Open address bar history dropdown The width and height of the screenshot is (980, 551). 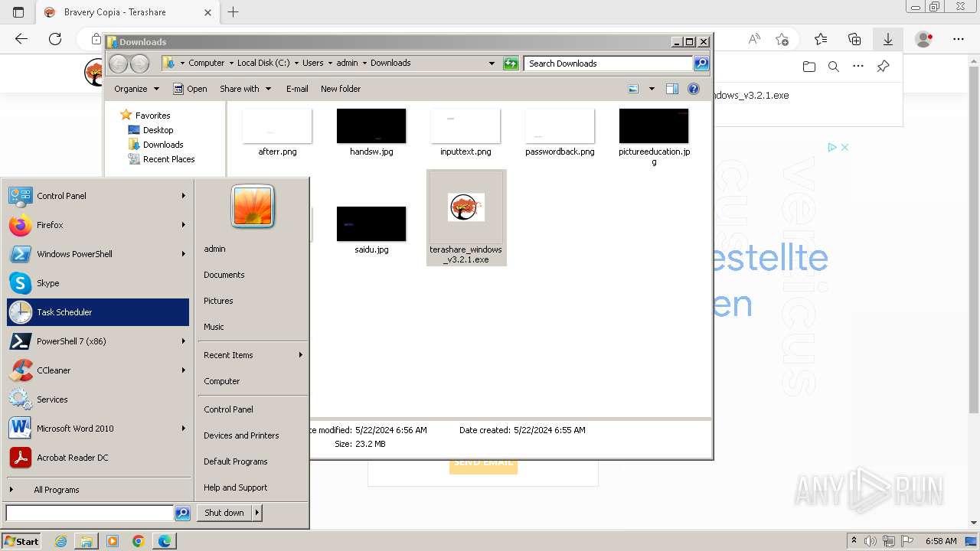click(x=492, y=64)
